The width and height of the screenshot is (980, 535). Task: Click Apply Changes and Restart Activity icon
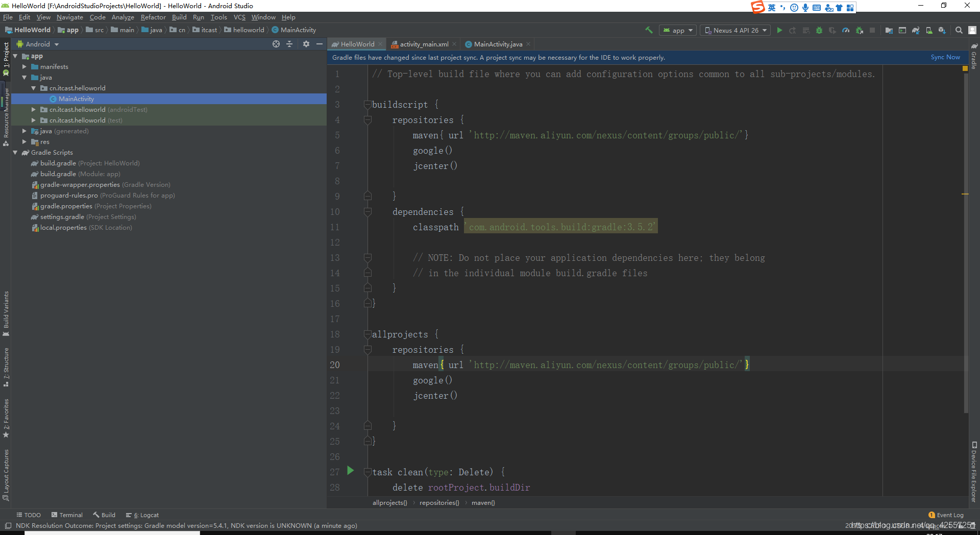point(793,30)
